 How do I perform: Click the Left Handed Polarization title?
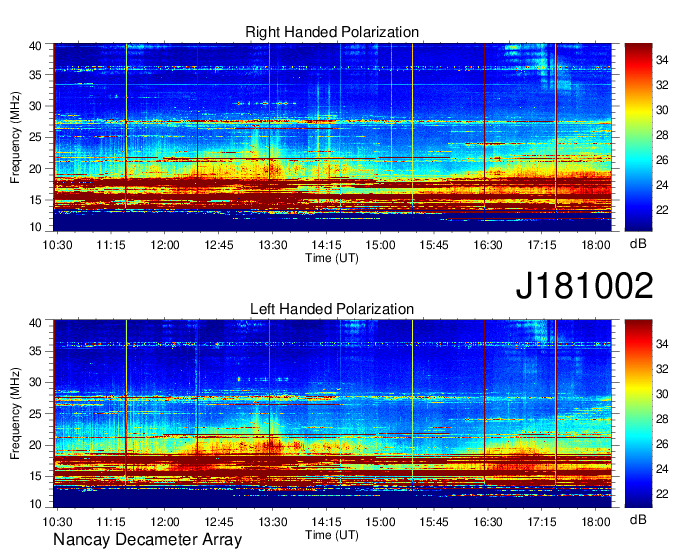(x=332, y=309)
